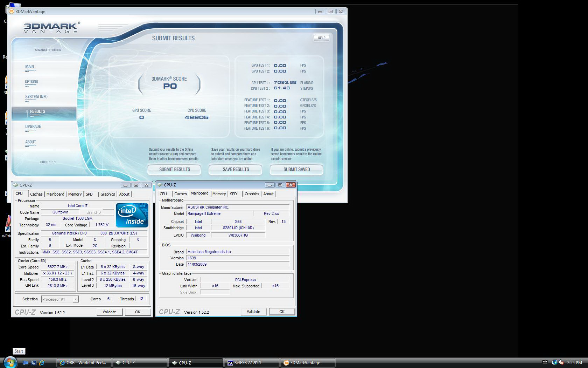Minimize the 3DMarkVantage window
588x368 pixels.
[320, 11]
